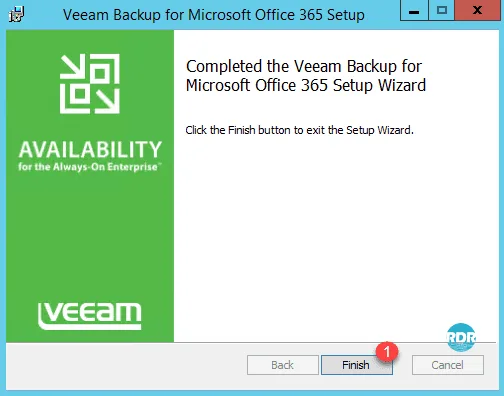Click the 'for the Always-On Enterprise' tagline

(x=89, y=166)
